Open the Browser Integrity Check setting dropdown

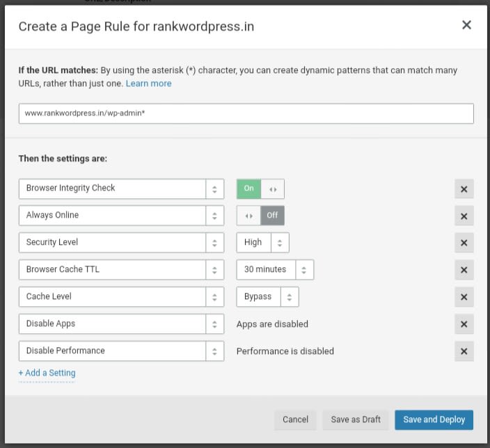(x=121, y=189)
